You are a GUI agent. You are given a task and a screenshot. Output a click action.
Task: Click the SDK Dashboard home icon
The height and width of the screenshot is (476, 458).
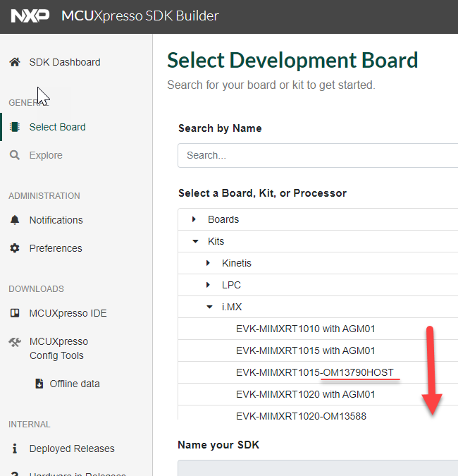(15, 62)
